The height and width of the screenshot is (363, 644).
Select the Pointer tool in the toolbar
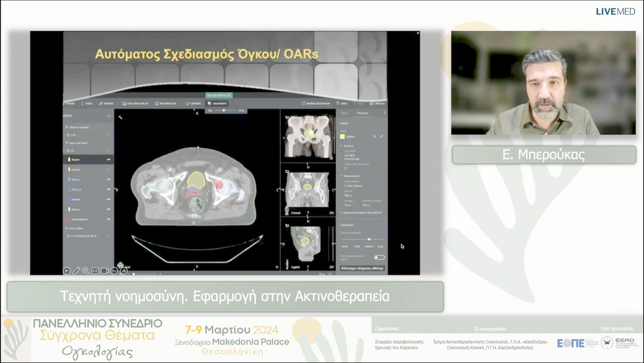[x=69, y=103]
